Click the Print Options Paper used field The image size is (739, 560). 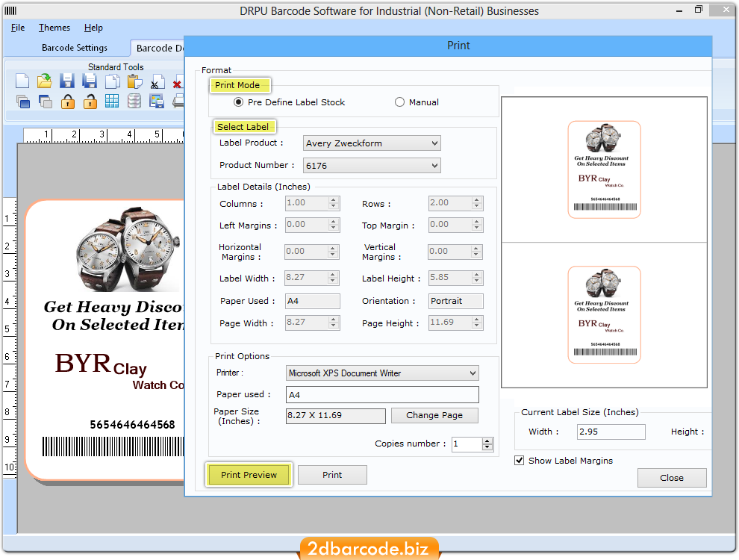click(x=382, y=395)
